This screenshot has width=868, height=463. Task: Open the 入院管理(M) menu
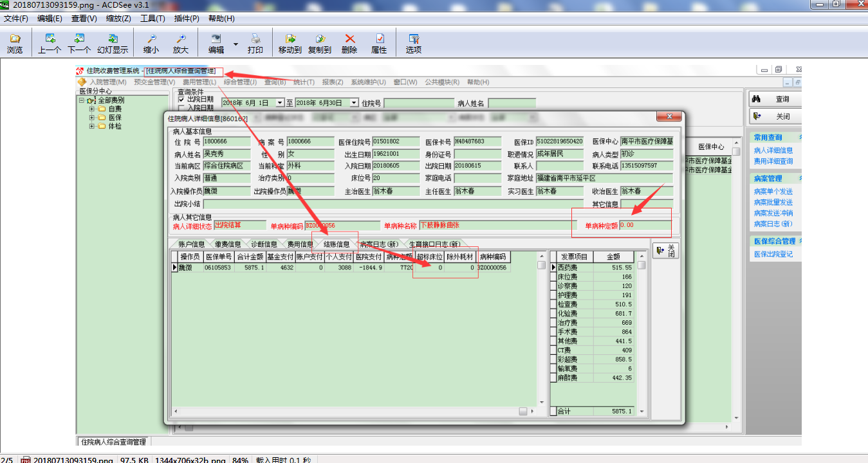pos(107,82)
